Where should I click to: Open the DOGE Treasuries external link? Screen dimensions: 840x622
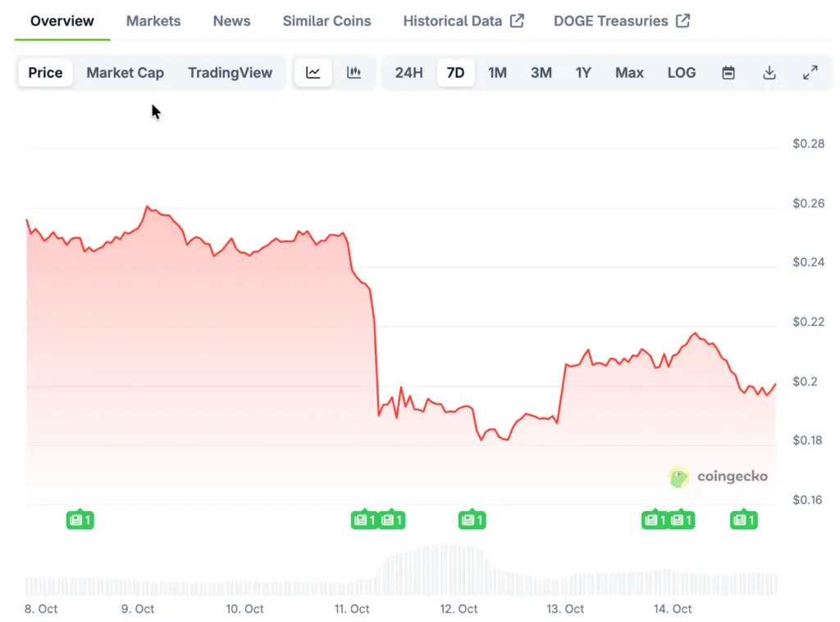[621, 21]
